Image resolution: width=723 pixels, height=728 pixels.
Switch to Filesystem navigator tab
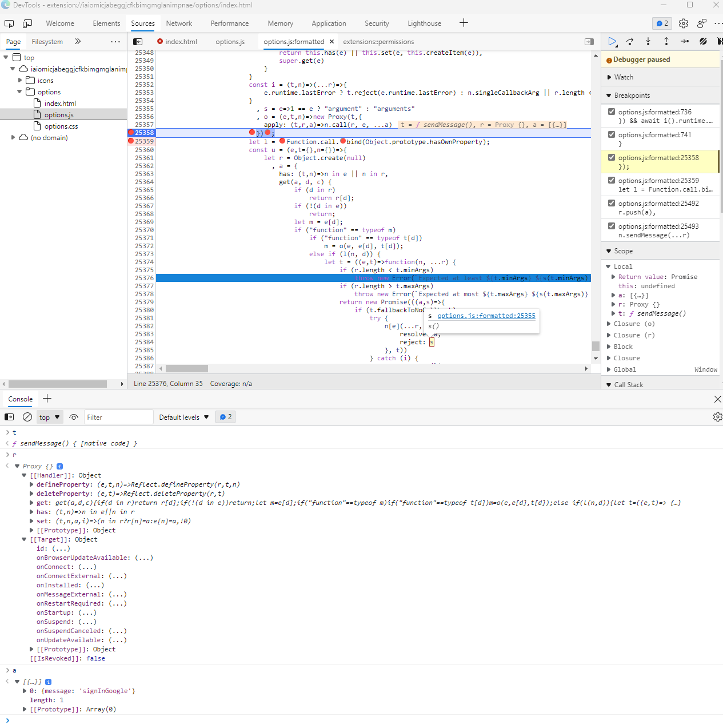point(47,42)
